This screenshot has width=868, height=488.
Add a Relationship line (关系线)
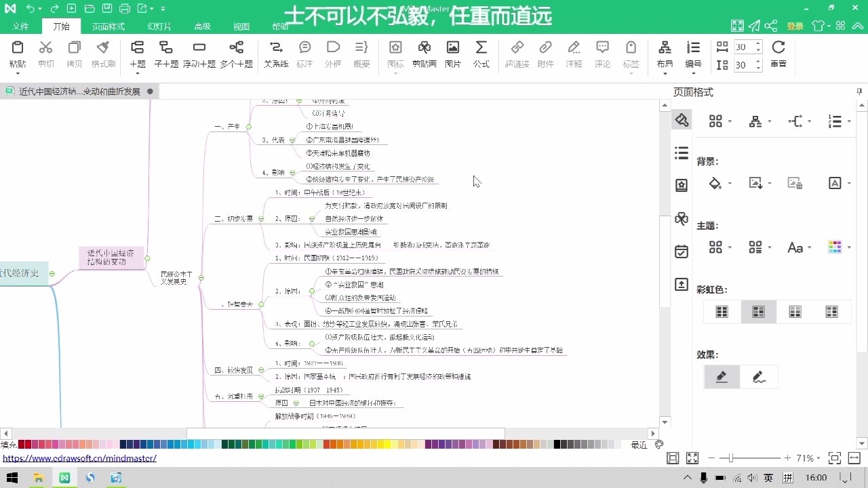coord(276,54)
